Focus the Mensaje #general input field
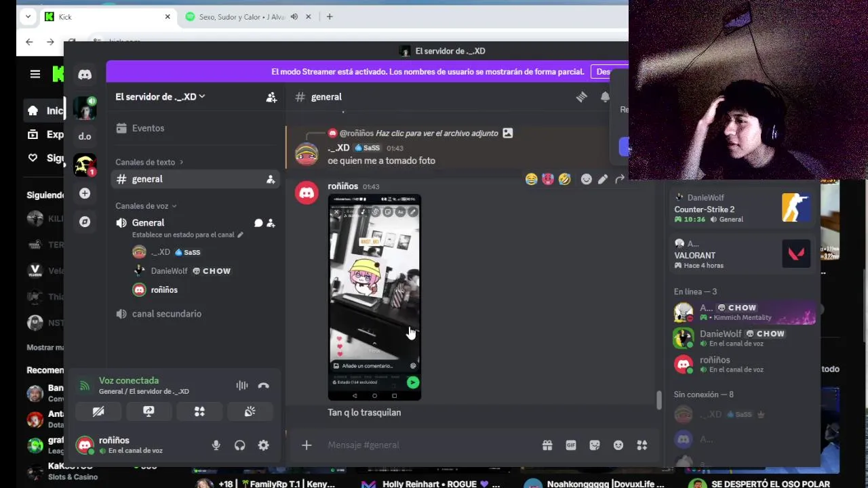868x488 pixels. click(431, 445)
